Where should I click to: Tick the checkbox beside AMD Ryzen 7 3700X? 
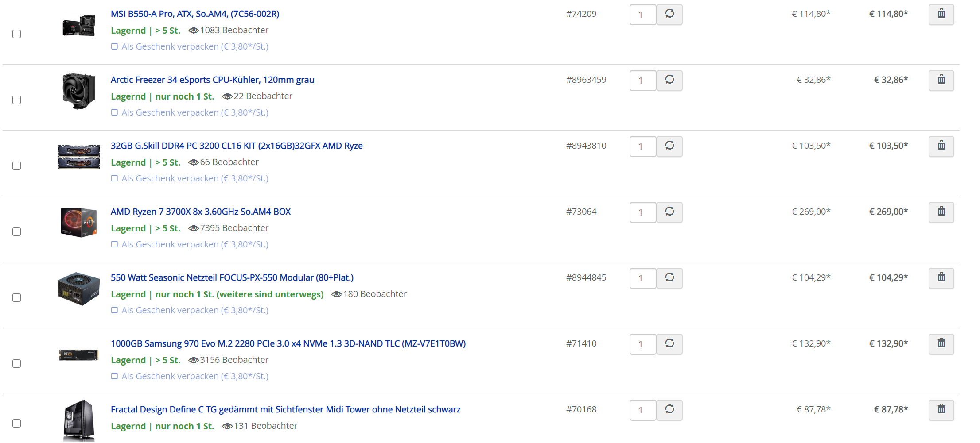tap(17, 232)
